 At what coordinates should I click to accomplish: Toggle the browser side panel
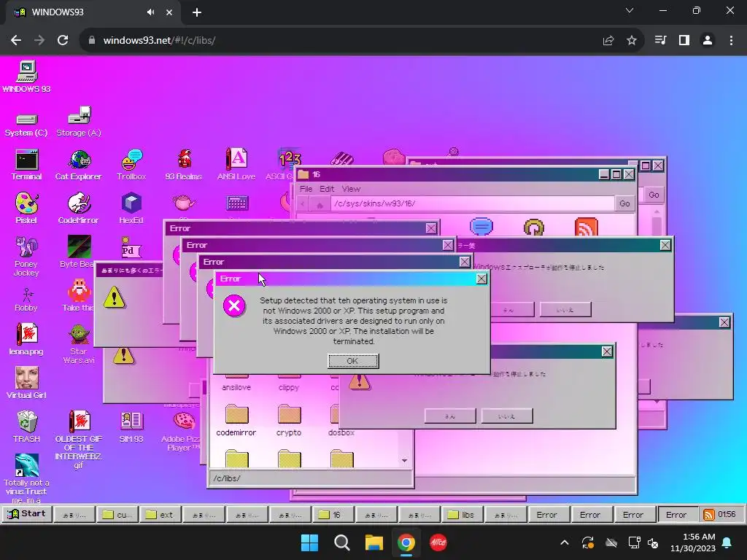[x=684, y=40]
